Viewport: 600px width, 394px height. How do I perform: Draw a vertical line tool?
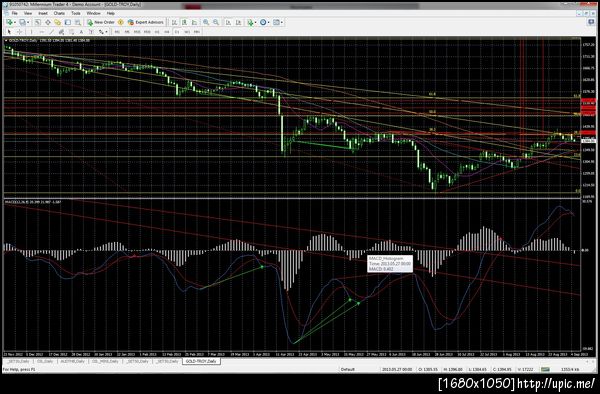tap(31, 32)
